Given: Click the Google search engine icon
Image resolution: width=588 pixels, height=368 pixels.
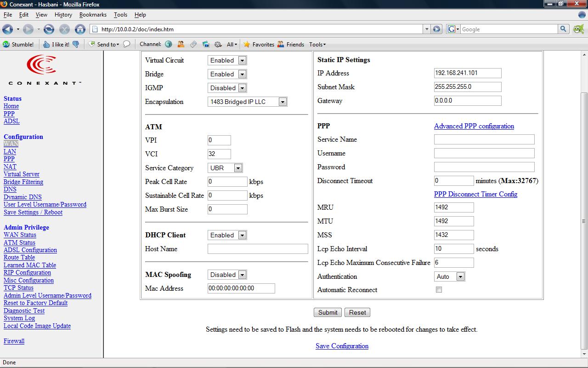Looking at the screenshot, I should [453, 29].
